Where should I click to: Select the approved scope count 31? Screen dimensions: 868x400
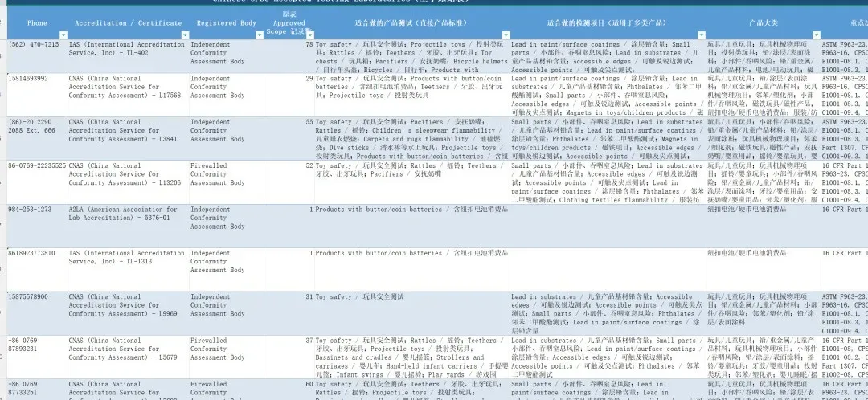point(289,313)
